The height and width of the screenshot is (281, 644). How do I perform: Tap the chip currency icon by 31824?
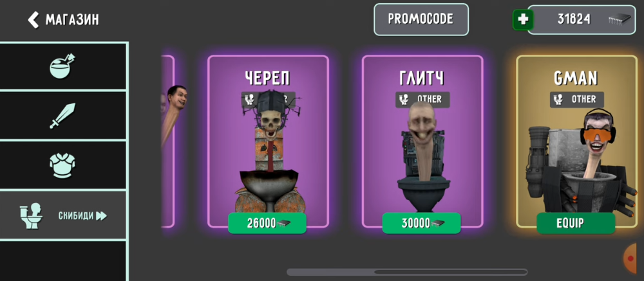tap(619, 20)
